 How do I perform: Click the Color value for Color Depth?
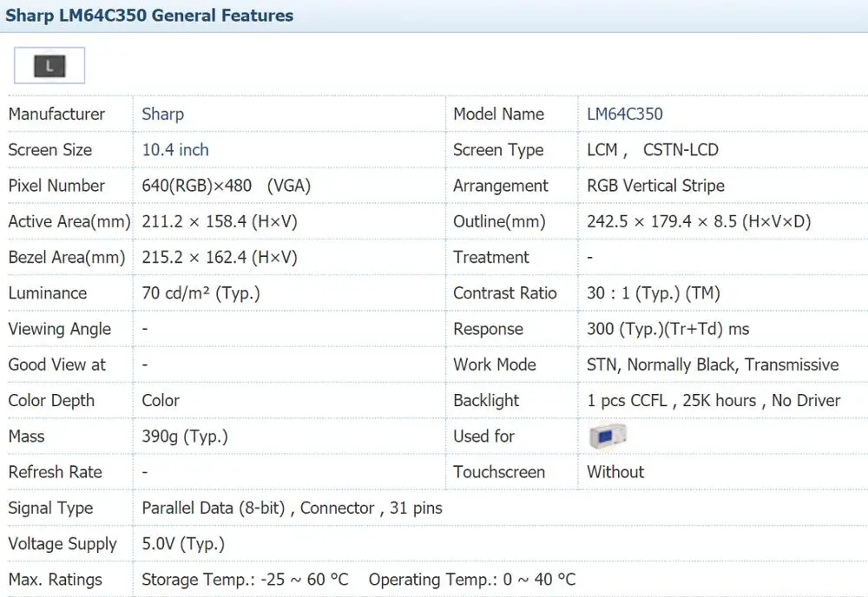pos(161,401)
